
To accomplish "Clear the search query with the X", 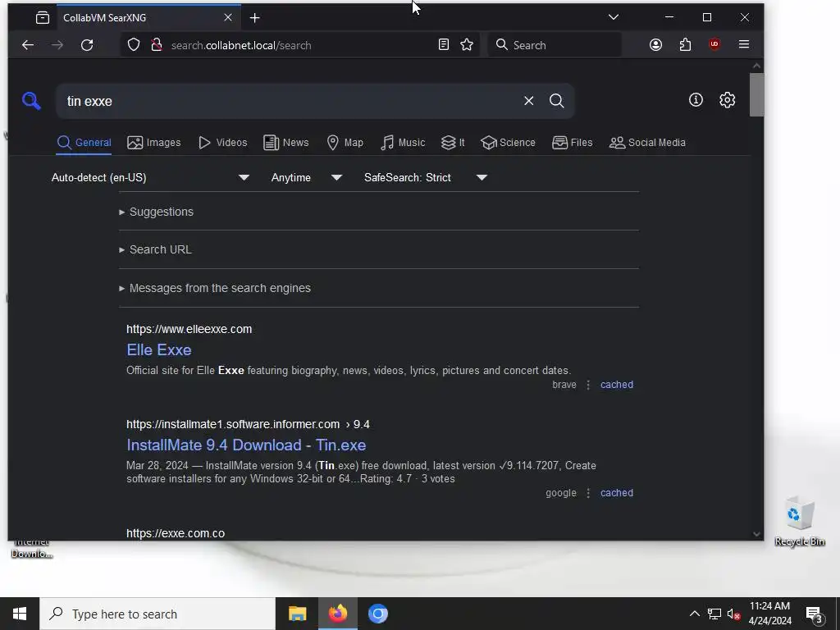I will 529,101.
